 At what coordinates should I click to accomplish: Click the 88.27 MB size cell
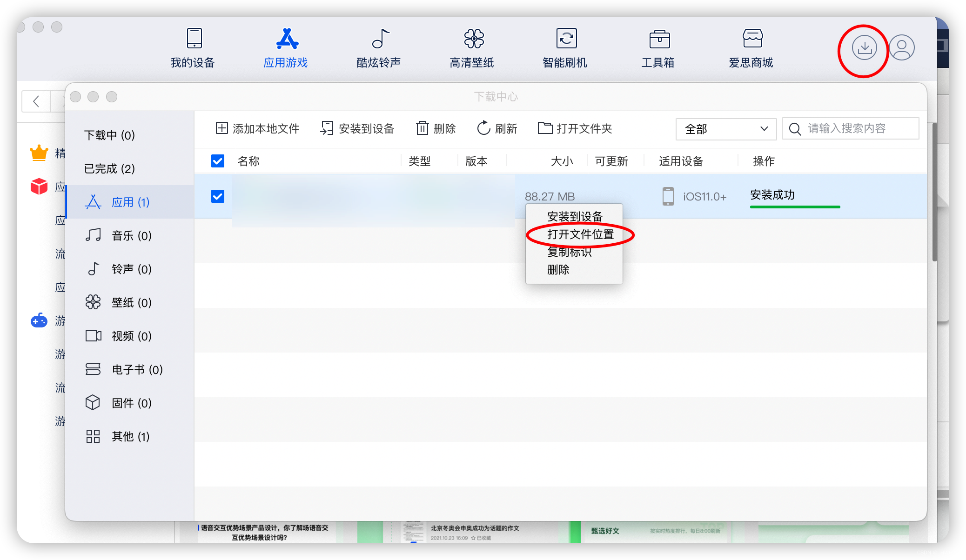tap(550, 196)
